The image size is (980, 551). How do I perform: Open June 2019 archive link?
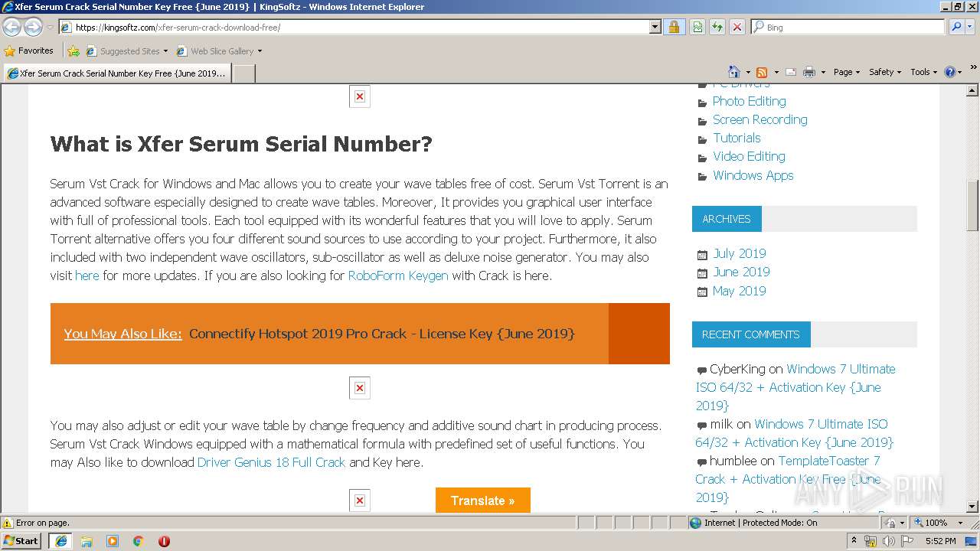[x=741, y=272]
